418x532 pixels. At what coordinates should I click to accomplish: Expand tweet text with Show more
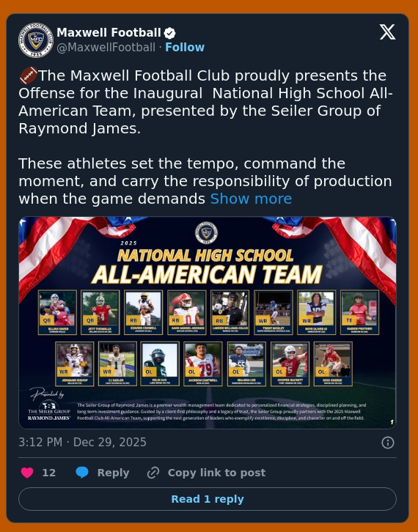point(251,199)
